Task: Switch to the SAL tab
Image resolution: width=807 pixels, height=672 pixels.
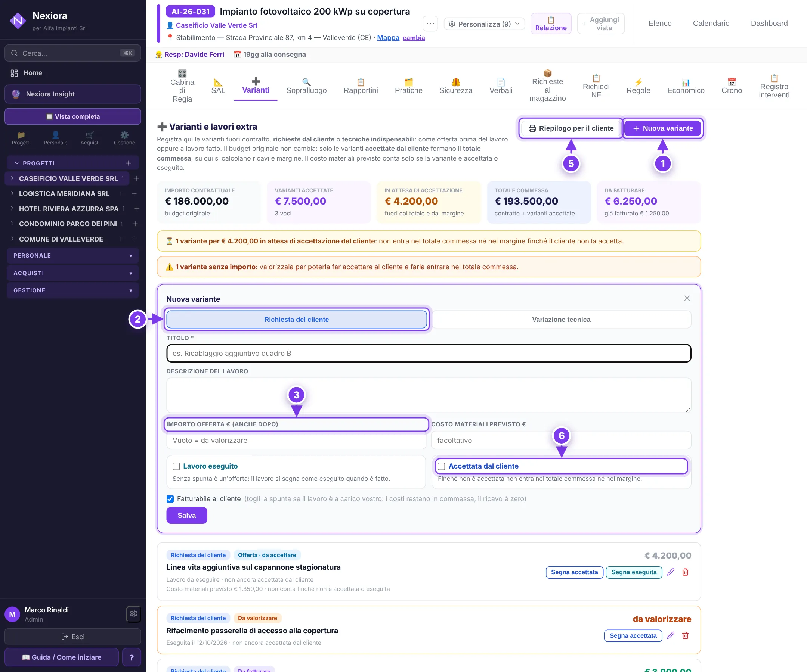Action: coord(218,86)
